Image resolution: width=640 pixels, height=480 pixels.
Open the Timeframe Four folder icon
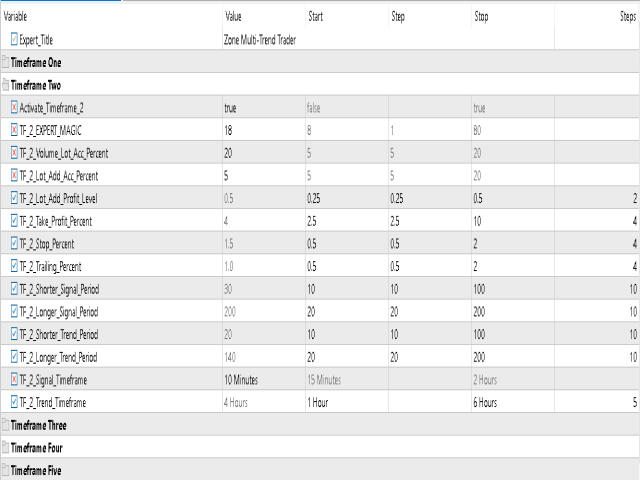click(x=6, y=448)
